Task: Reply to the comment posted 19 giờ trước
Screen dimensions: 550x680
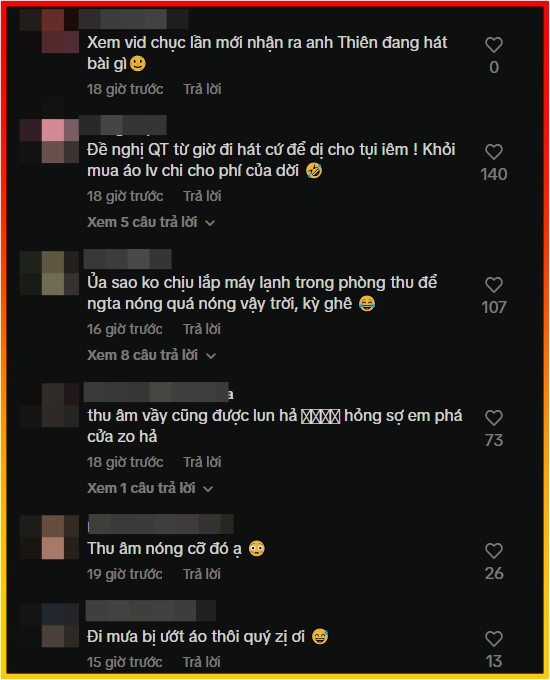Action: pos(202,575)
